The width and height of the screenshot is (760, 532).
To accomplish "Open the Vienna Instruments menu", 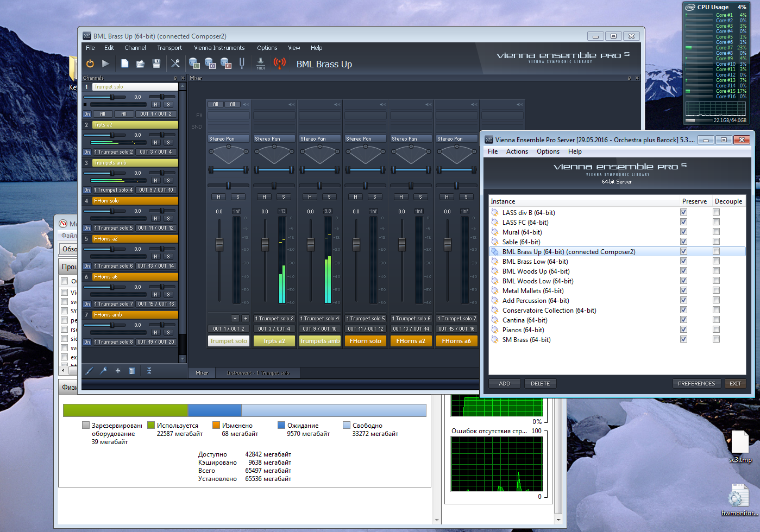I will coord(219,48).
